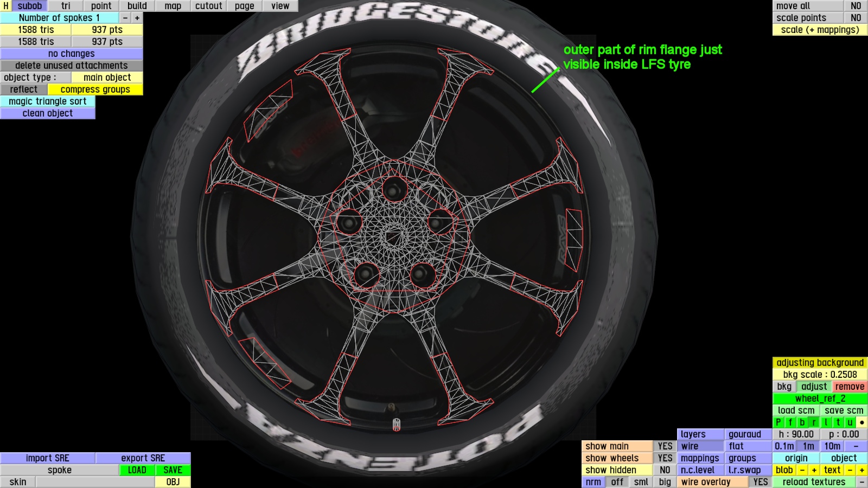This screenshot has width=868, height=488.
Task: Select the f view button
Action: click(x=790, y=422)
